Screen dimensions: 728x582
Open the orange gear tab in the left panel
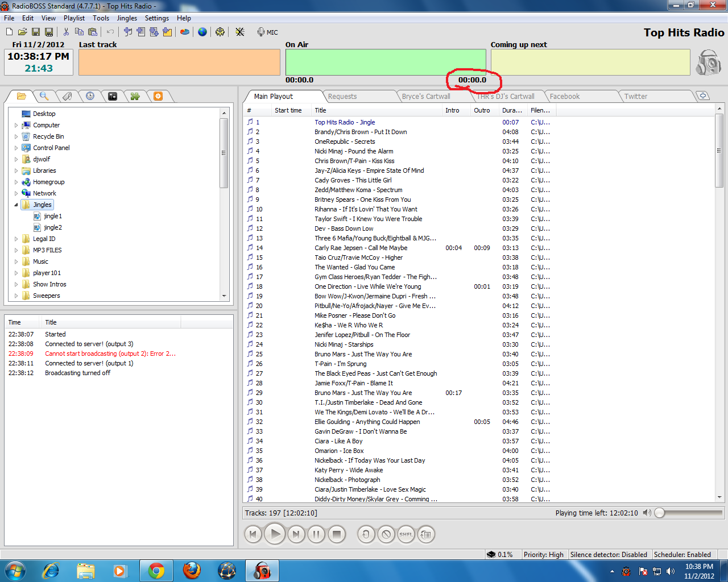(158, 96)
